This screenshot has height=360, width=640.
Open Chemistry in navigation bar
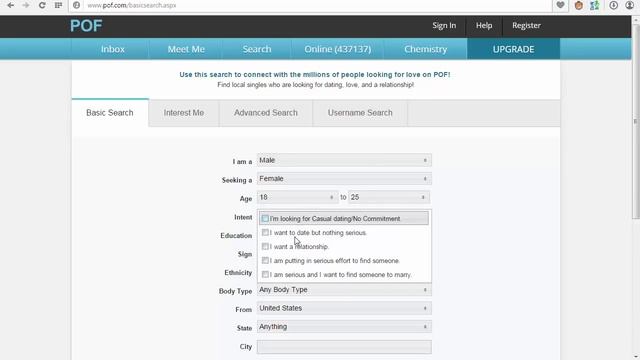pos(425,49)
